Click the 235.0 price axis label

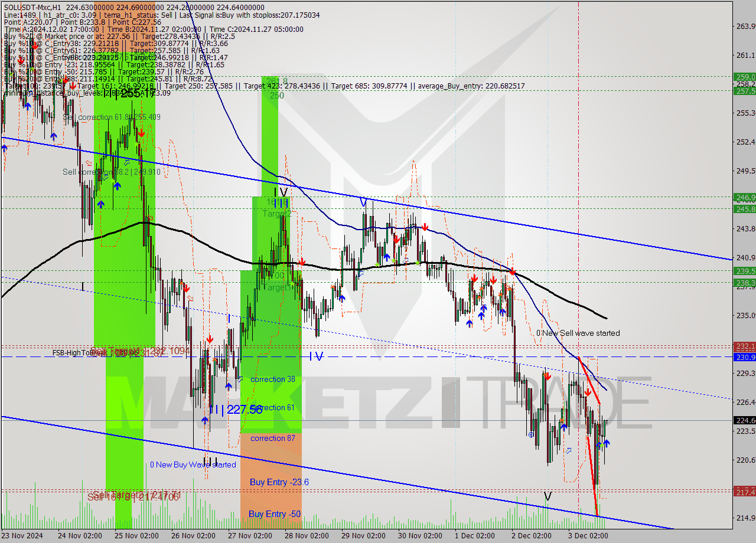pos(746,315)
